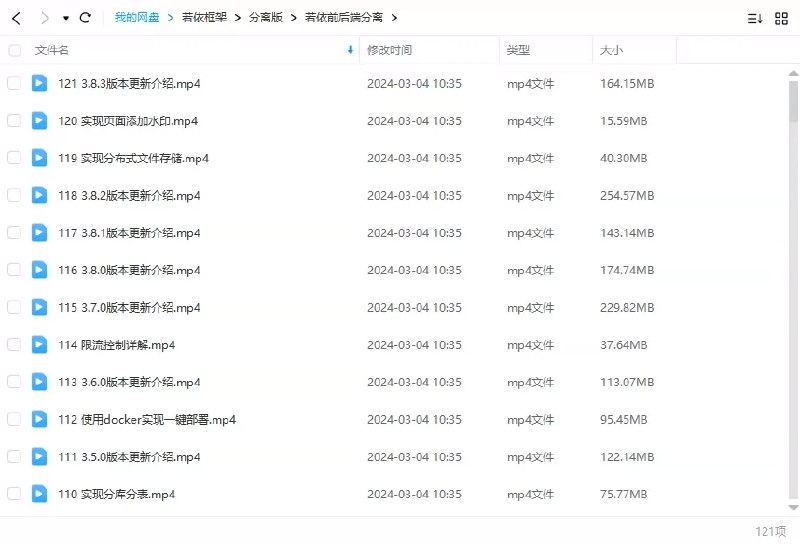Select file name 121 3.8.3版本更新介绍.mp4
The width and height of the screenshot is (800, 545).
129,84
